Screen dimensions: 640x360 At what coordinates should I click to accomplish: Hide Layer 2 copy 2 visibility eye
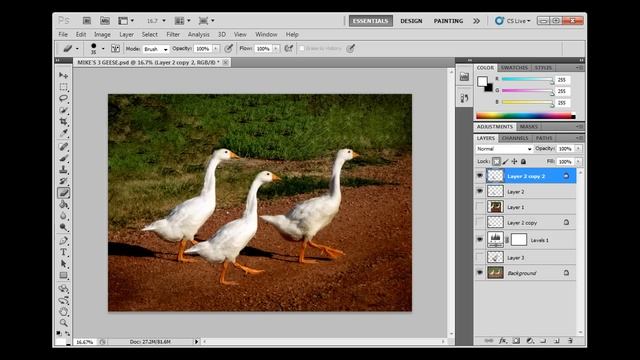(480, 176)
